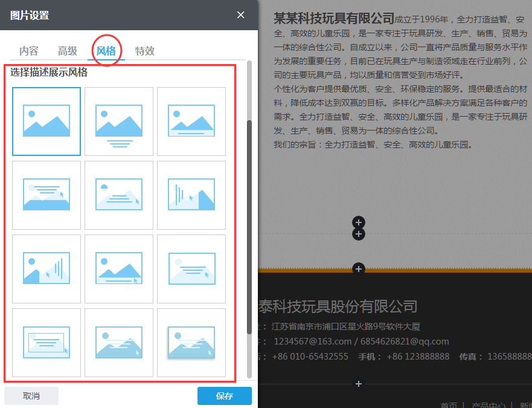Click the plus button above the footer links
This screenshot has width=532, height=408.
(359, 384)
